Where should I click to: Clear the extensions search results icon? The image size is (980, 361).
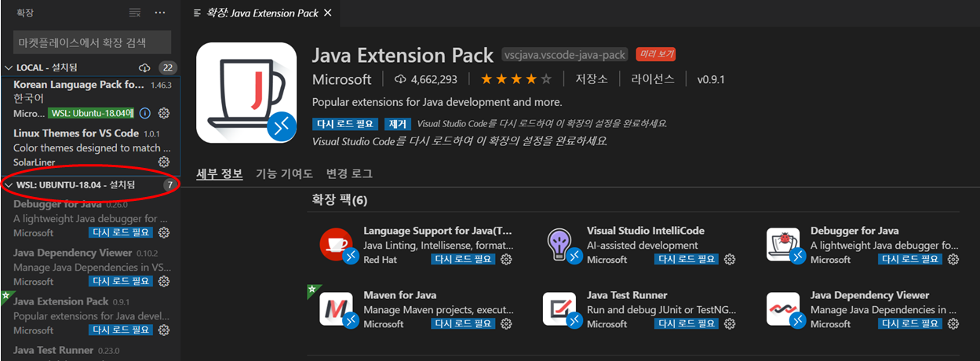coord(135,13)
